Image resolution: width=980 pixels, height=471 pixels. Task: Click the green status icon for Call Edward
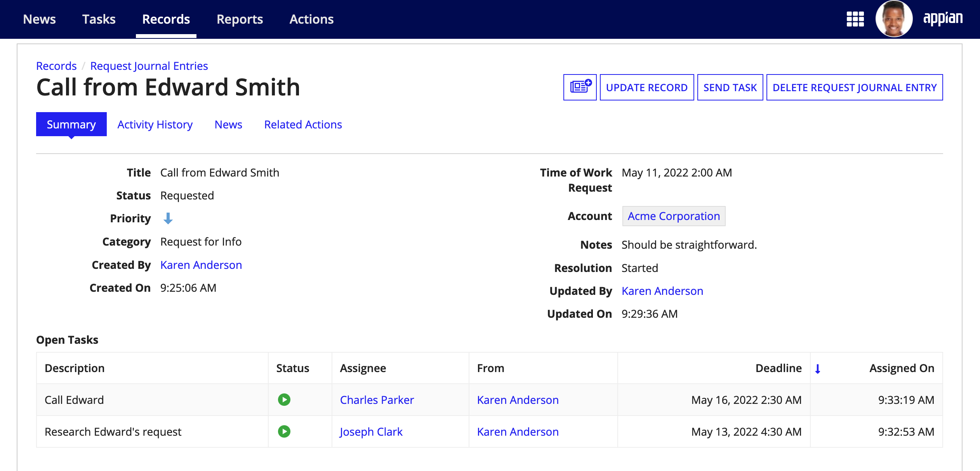(284, 400)
